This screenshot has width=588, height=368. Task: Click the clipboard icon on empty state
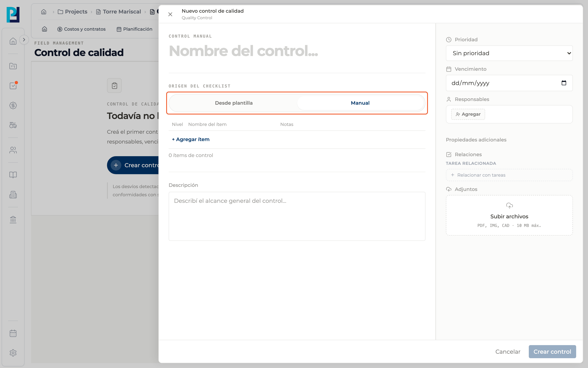click(115, 85)
